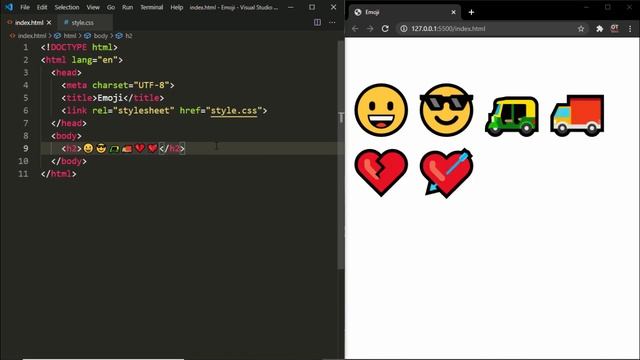Screen dimensions: 640x360
Task: Click the VS Code logo icon
Action: (x=9, y=7)
